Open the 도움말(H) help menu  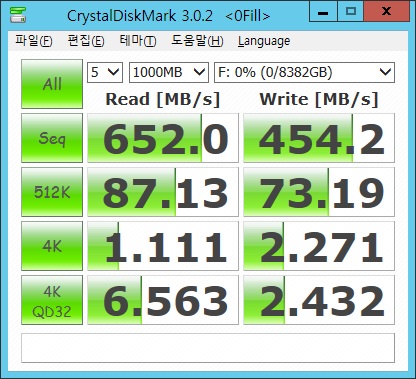click(197, 41)
